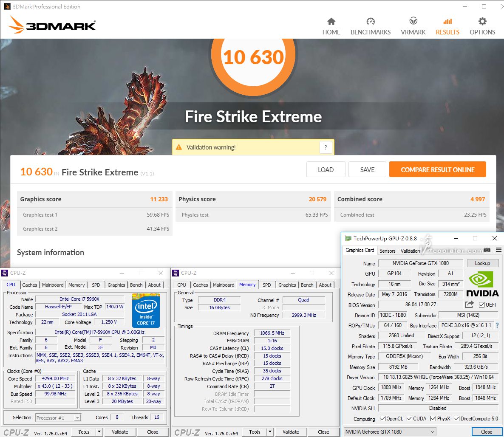Click the left CPU-Z window title icon
This screenshot has height=437, width=504.
coord(5,273)
